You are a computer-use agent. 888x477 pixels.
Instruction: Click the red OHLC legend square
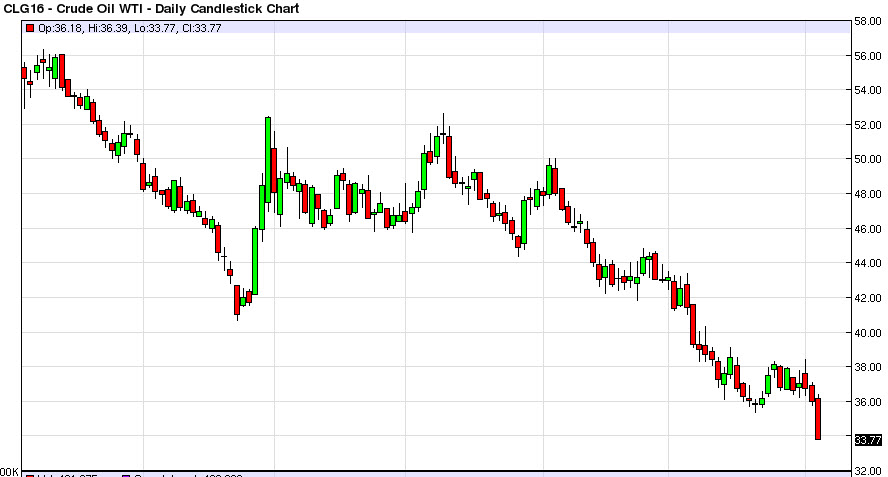(x=30, y=28)
